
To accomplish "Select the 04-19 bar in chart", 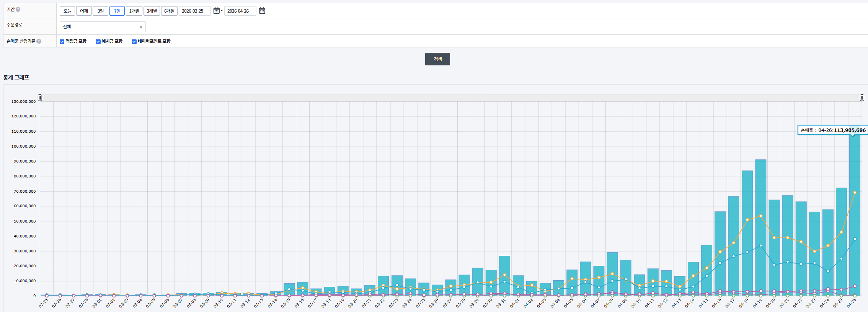I will [x=760, y=228].
